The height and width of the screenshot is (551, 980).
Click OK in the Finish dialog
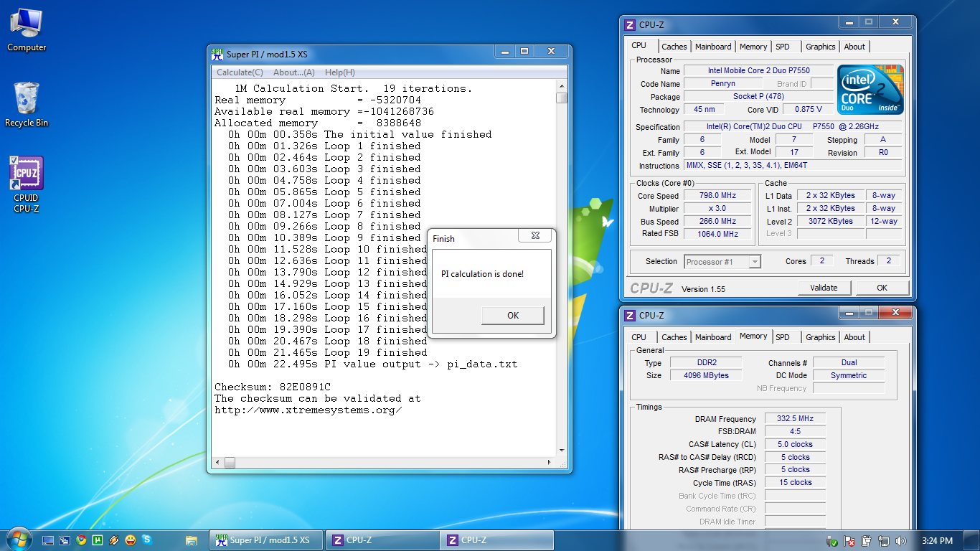(513, 316)
